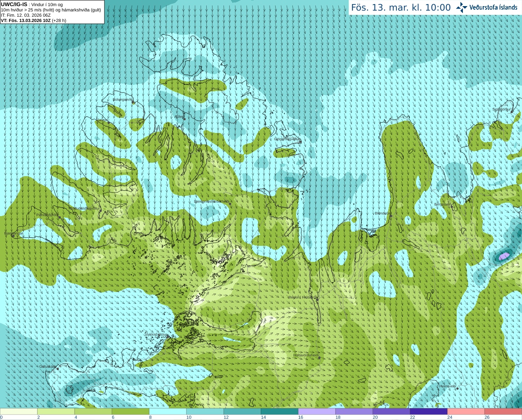
Task: Click the teal 12–14 legend swatch
Action: click(242, 411)
